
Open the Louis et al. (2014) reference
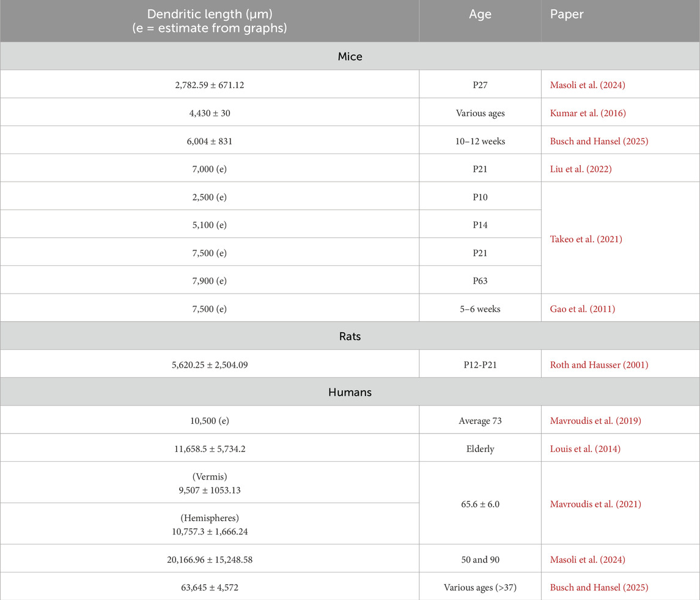(585, 449)
